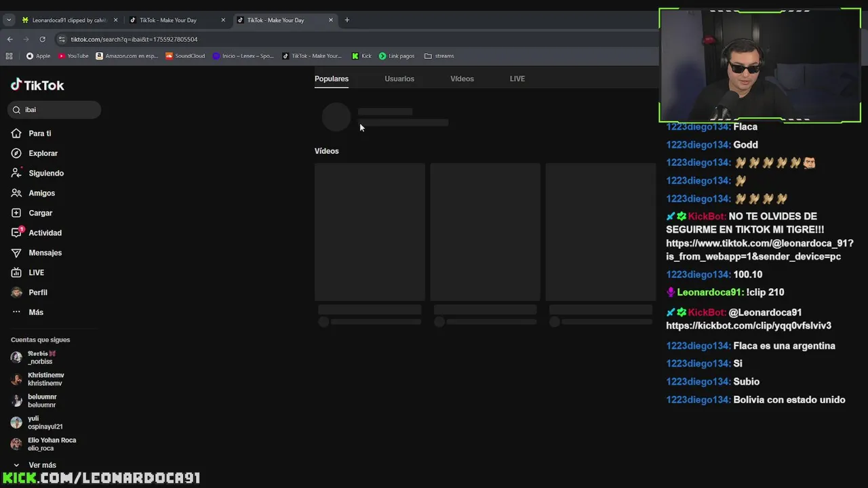The image size is (868, 488).
Task: Open the YouTube bookmark
Action: click(x=73, y=56)
